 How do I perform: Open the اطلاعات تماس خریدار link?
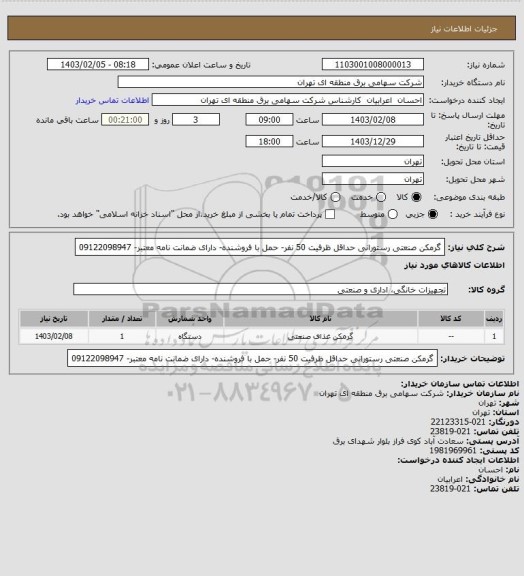(112, 100)
